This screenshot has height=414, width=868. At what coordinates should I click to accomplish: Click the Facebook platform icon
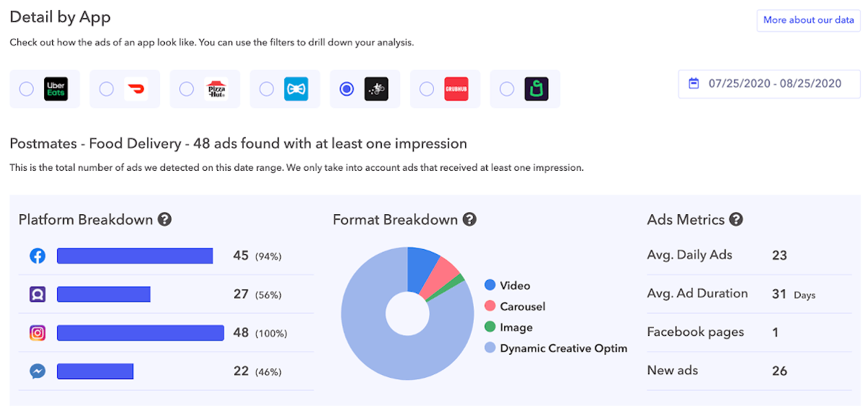[38, 255]
